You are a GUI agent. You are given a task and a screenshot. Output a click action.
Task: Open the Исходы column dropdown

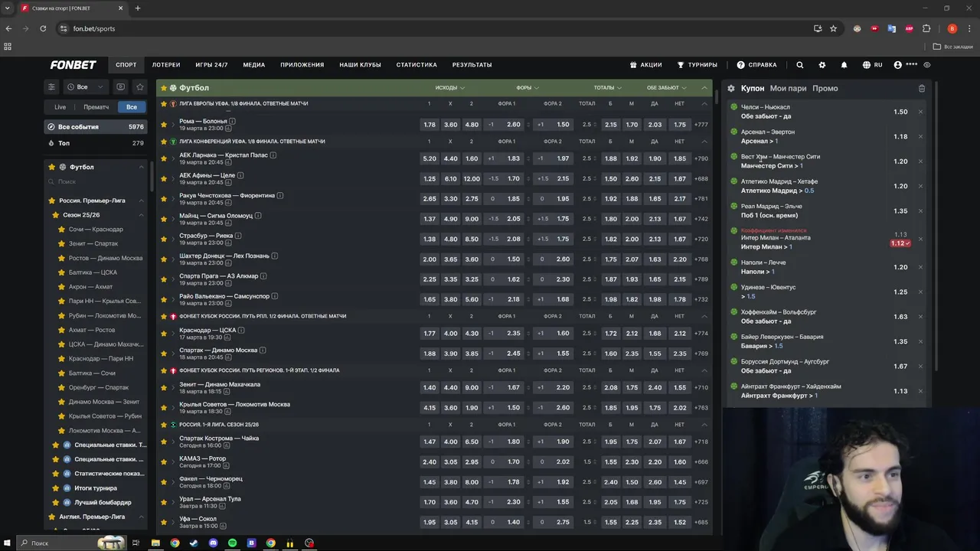coord(450,88)
